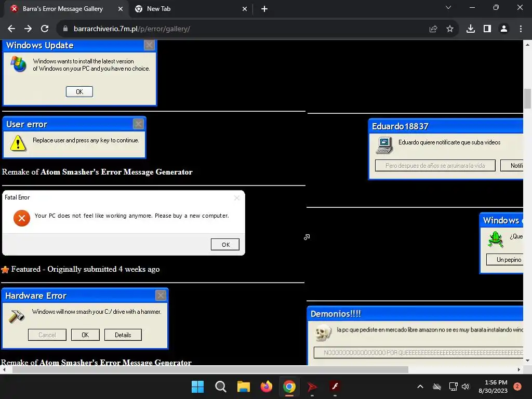Close the New Tab tab
Image resolution: width=532 pixels, height=399 pixels.
pyautogui.click(x=245, y=9)
